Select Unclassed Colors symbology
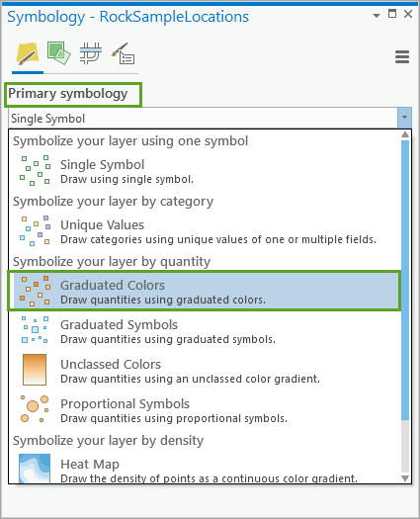The width and height of the screenshot is (420, 519). point(205,371)
